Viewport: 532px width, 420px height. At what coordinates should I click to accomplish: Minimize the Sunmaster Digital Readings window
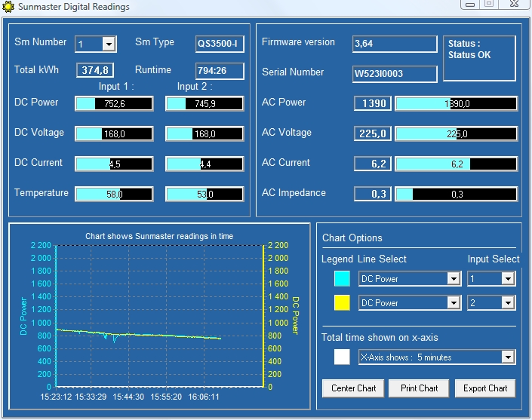[x=469, y=4]
